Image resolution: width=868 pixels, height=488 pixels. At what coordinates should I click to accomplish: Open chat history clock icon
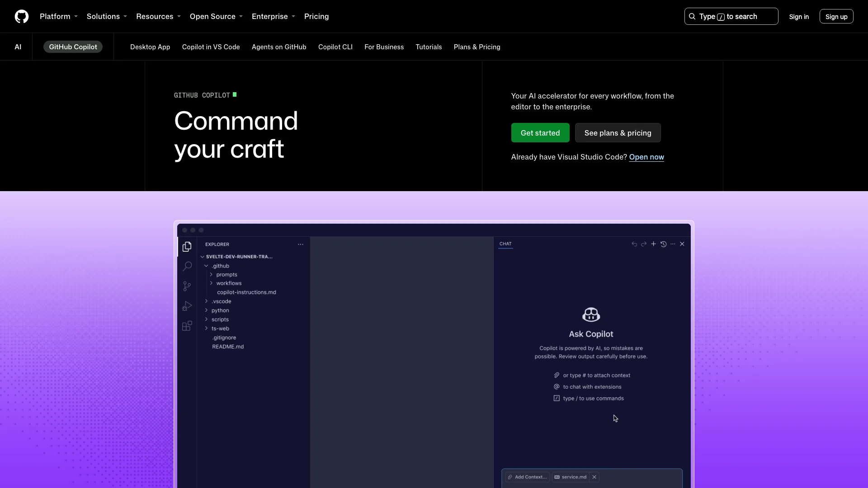(x=663, y=244)
